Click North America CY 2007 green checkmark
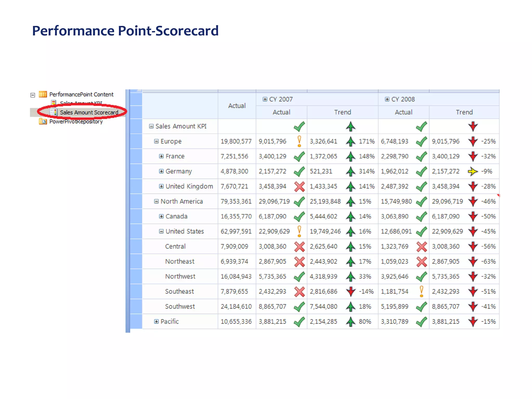Image resolution: width=532 pixels, height=399 pixels. [299, 202]
